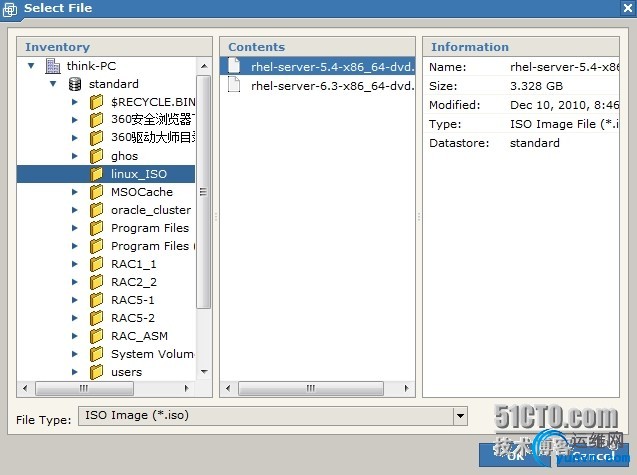Image resolution: width=637 pixels, height=475 pixels.
Task: Click the Name value in Information
Action: [x=564, y=67]
